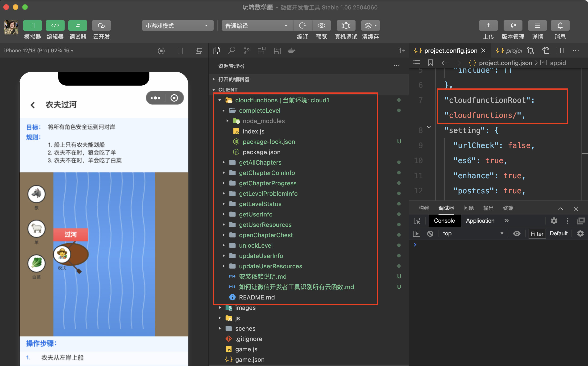
Task: Click the upload (上传) toolbar icon
Action: tap(488, 26)
